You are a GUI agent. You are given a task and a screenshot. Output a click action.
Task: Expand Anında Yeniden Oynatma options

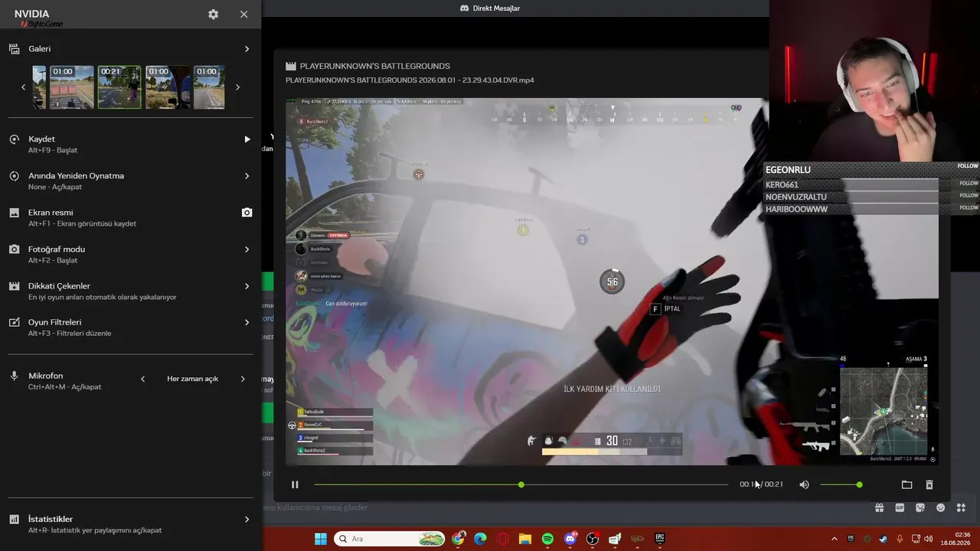(x=247, y=176)
